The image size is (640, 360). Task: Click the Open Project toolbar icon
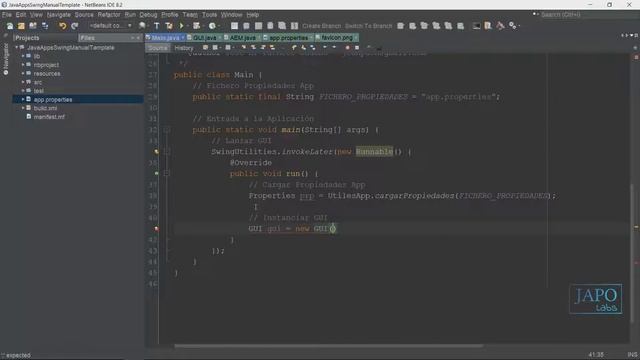tap(33, 26)
